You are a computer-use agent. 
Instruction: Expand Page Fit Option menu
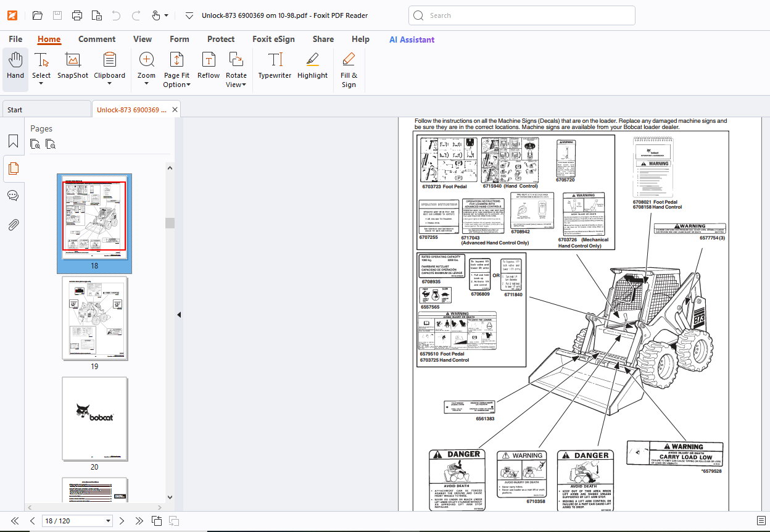point(176,70)
